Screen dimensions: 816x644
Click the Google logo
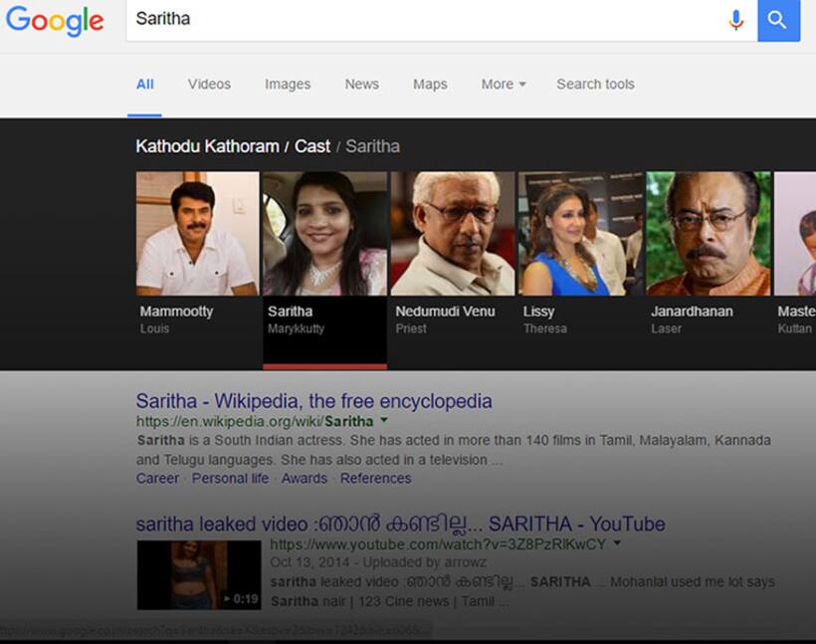pos(55,21)
